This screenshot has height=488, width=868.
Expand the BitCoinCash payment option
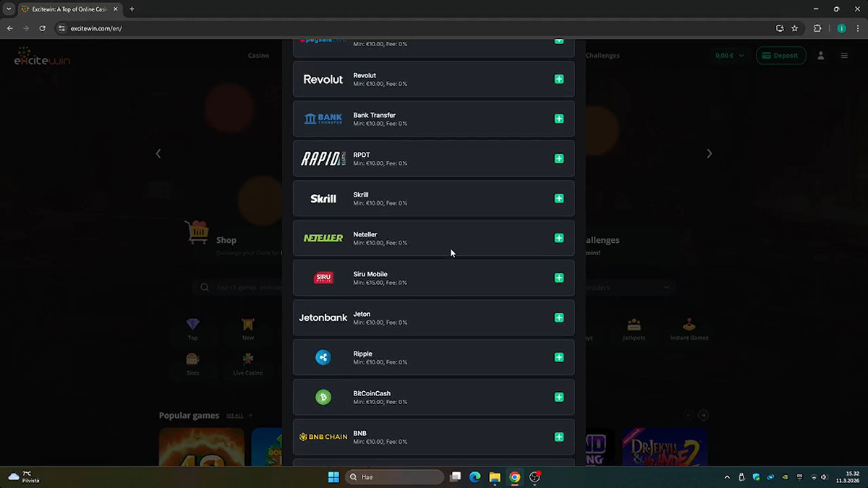558,397
